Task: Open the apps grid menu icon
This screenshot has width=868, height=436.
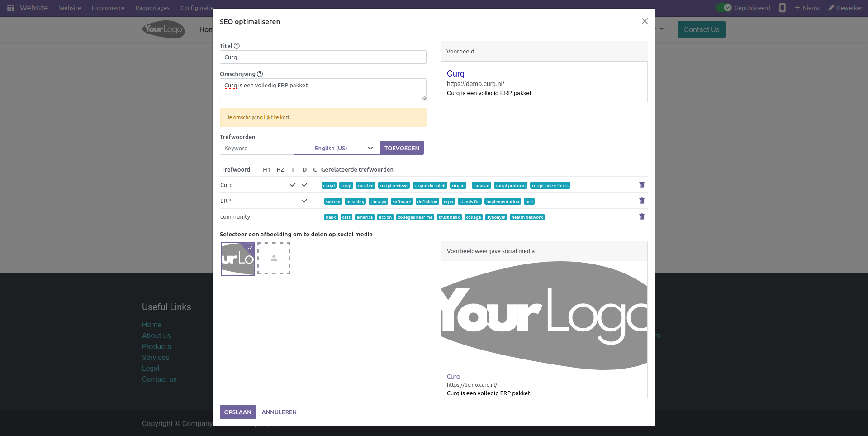Action: pos(10,8)
